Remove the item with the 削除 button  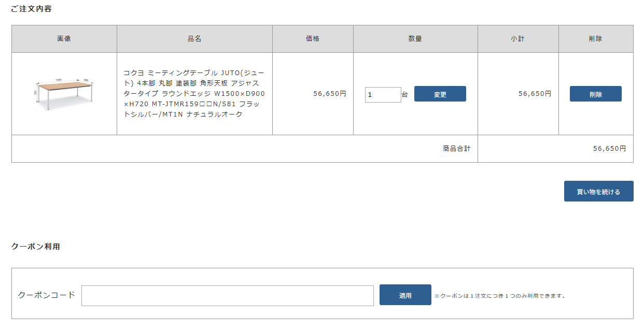(x=595, y=94)
